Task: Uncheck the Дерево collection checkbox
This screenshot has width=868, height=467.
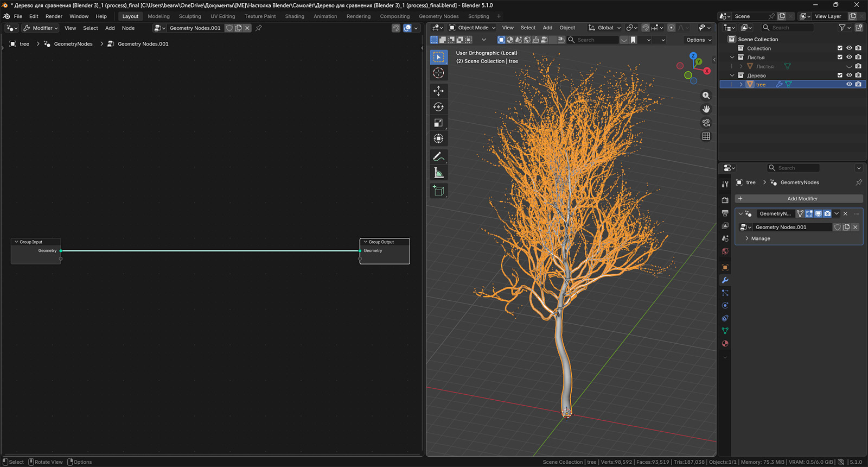Action: pyautogui.click(x=840, y=75)
